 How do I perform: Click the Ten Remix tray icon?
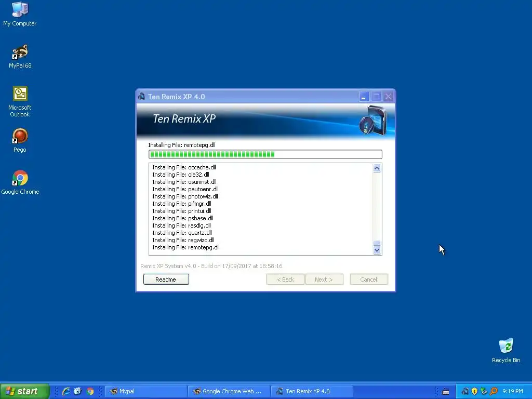465,391
